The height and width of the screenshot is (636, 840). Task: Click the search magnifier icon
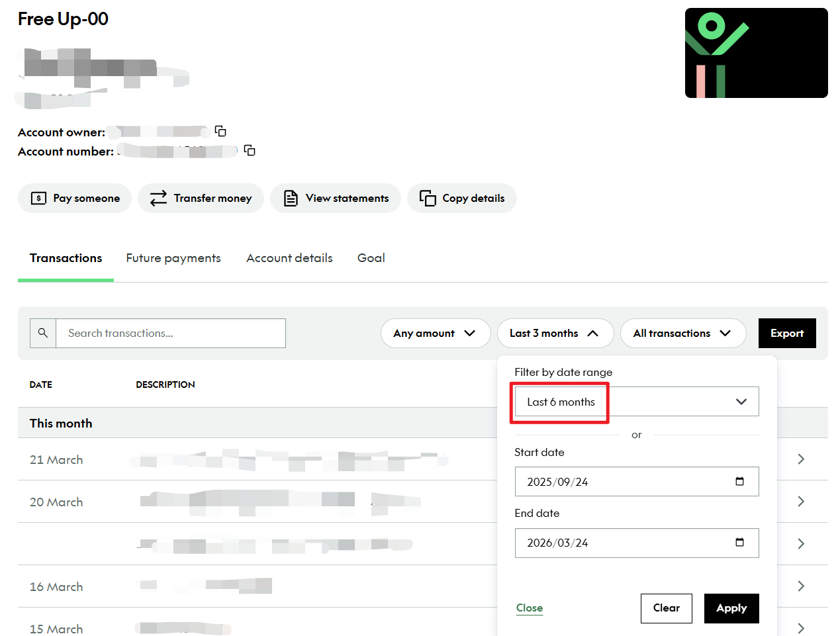43,333
